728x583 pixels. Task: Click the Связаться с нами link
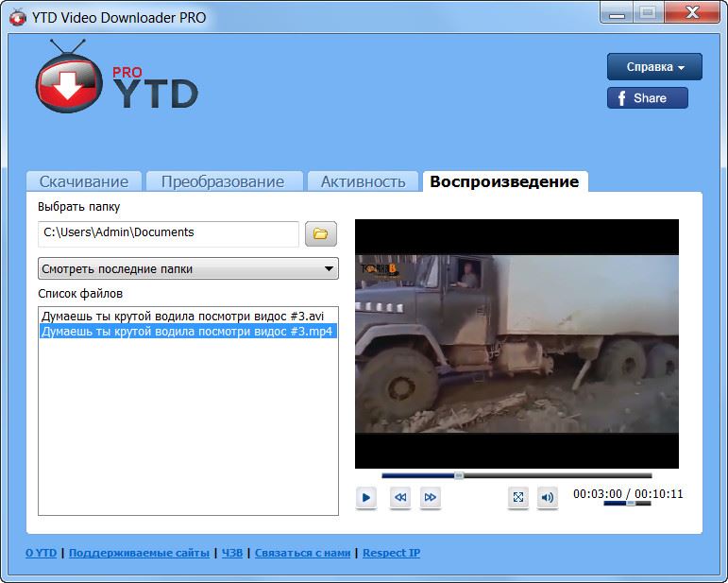point(302,553)
